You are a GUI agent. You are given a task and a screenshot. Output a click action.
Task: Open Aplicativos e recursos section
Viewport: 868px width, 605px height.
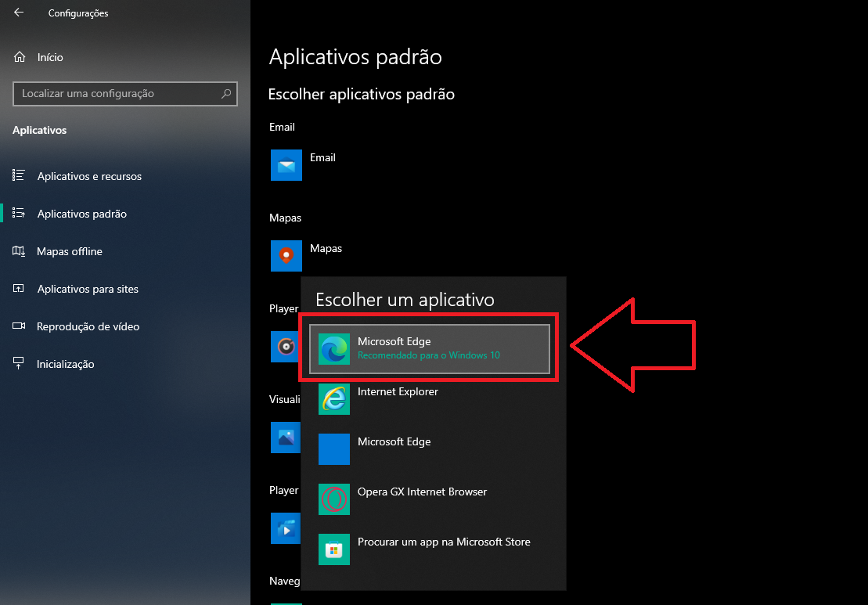(x=89, y=176)
